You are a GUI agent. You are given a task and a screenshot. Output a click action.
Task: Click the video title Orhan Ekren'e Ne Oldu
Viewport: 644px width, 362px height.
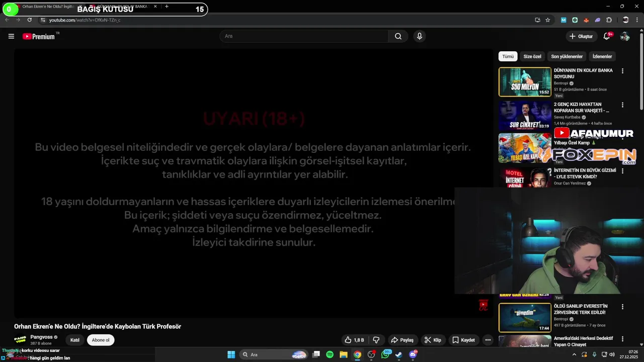click(x=98, y=326)
